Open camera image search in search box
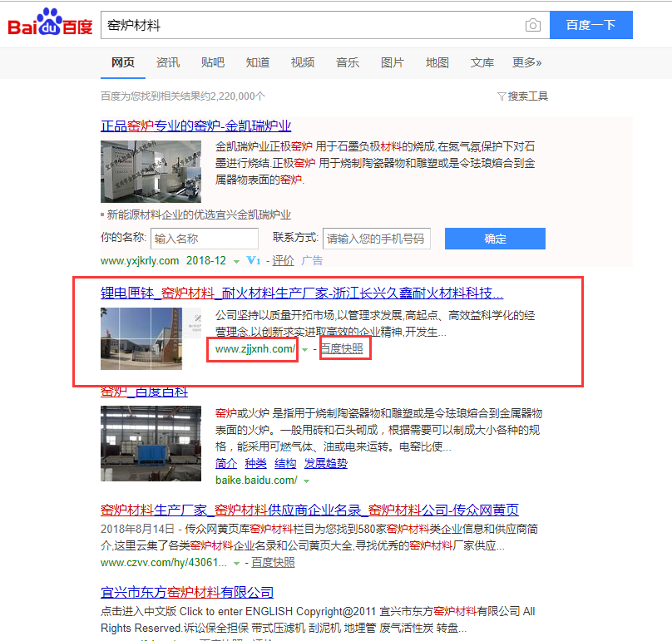 click(532, 25)
